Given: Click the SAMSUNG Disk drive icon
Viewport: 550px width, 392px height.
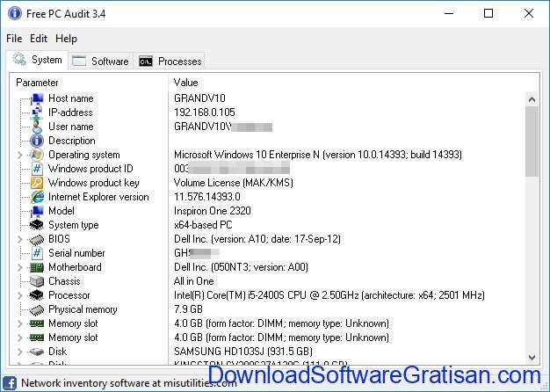Looking at the screenshot, I should [37, 352].
